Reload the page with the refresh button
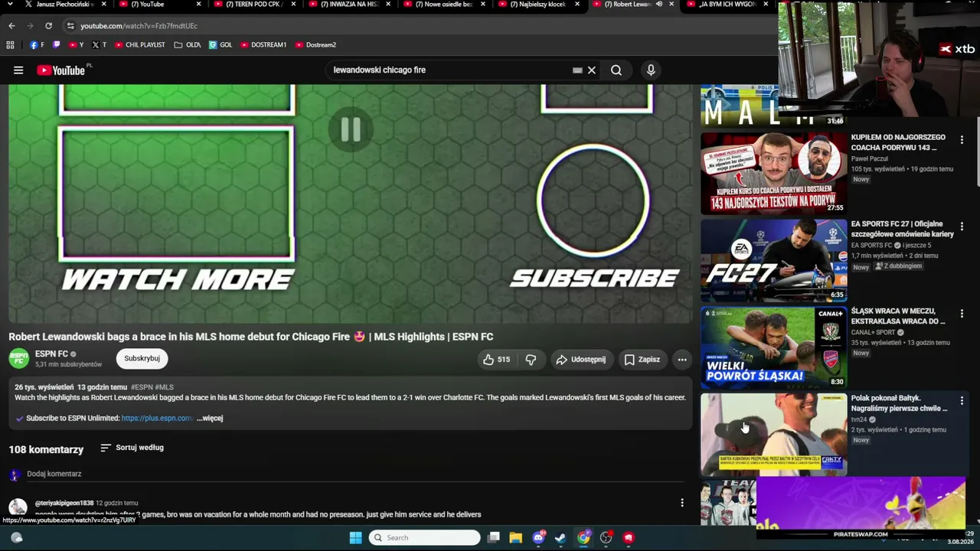Viewport: 980px width, 551px height. (x=48, y=26)
